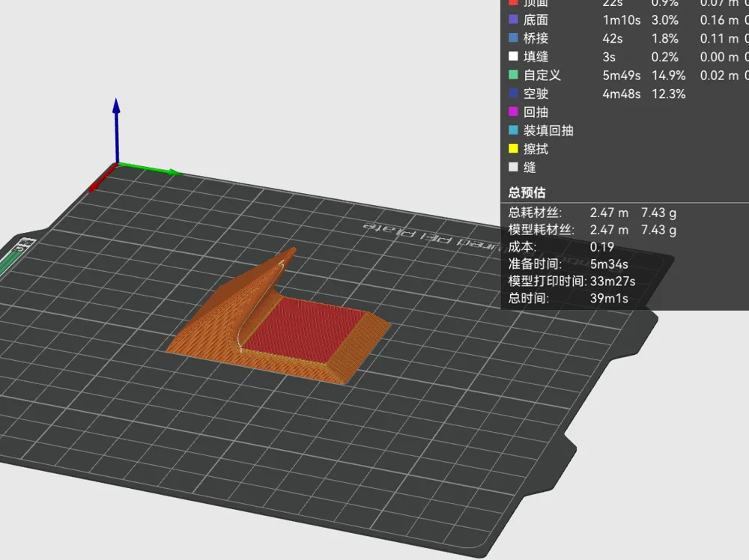Screen dimensions: 749x560
Task: Toggle the dark blue 空驶 color swatch
Action: 513,93
